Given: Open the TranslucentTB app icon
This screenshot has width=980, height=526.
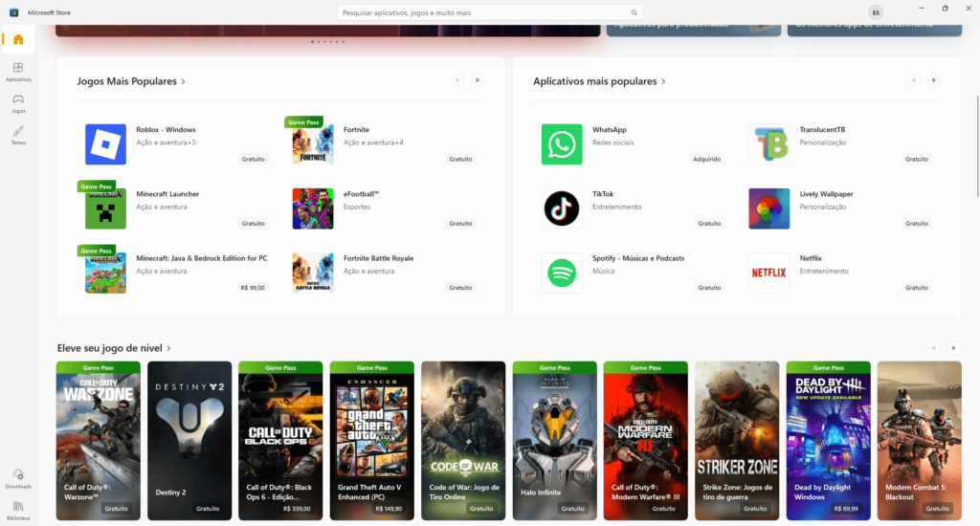Looking at the screenshot, I should (768, 144).
